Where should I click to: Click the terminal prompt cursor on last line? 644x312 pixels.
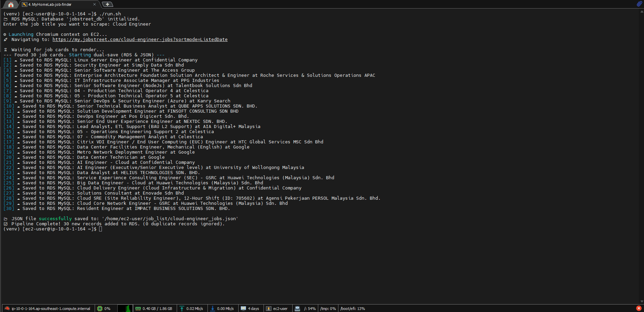100,229
